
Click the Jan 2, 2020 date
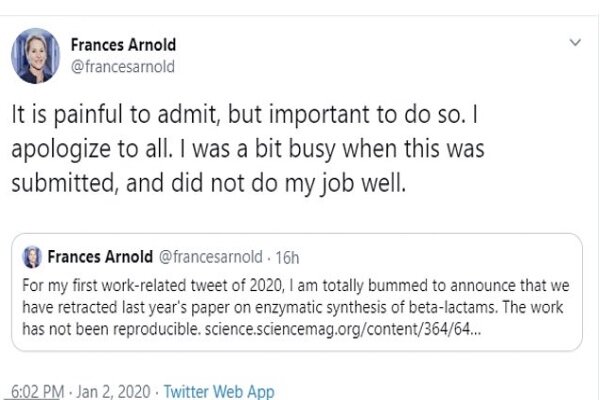[x=113, y=392]
